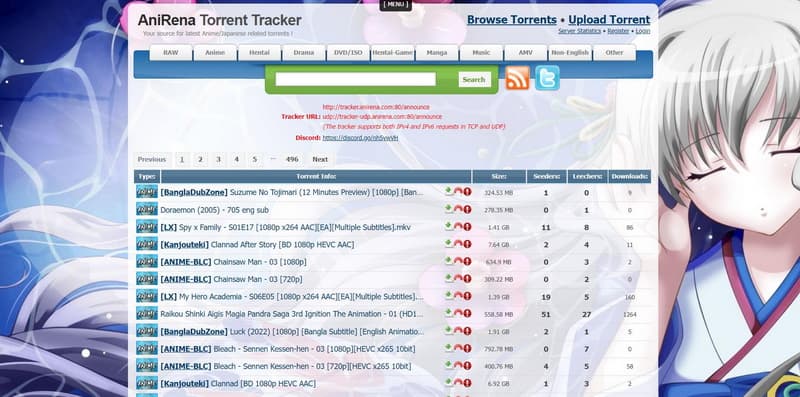Focus the torrent search input field
Viewport: 800px width, 397px height.
(356, 79)
